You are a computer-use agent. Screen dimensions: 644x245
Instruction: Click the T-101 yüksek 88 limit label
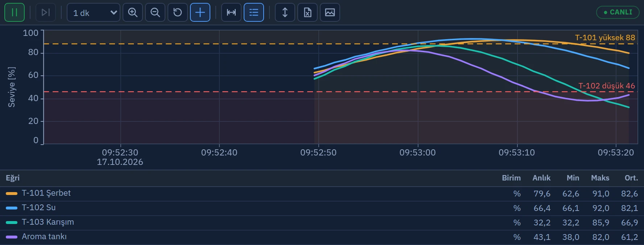click(x=605, y=38)
